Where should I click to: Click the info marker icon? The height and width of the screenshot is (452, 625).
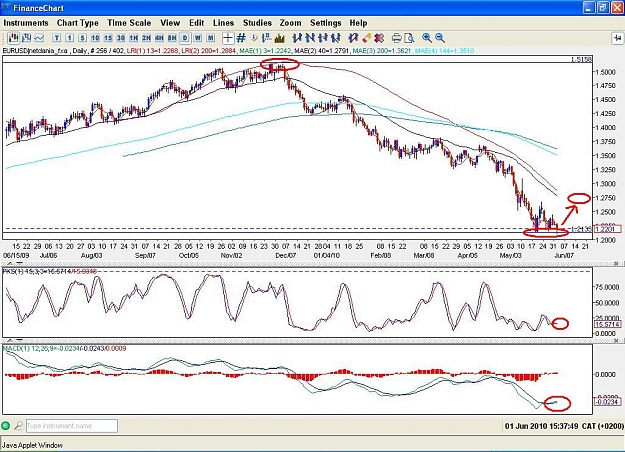click(254, 38)
